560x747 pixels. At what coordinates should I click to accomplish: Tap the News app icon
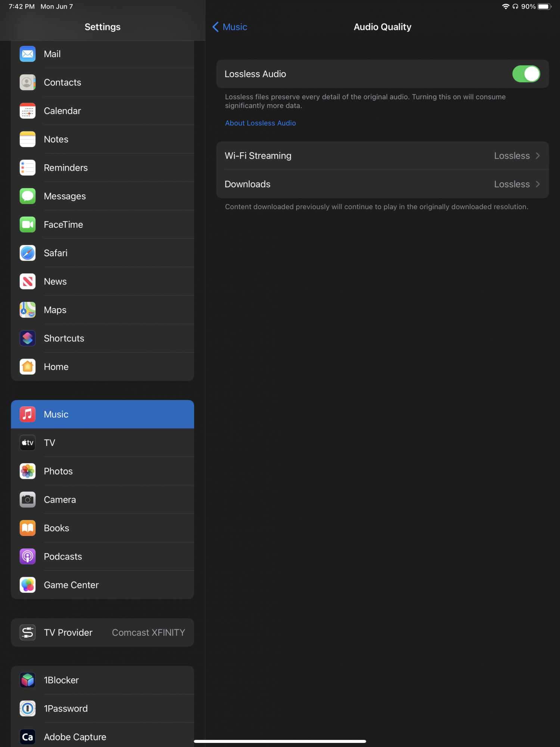(x=28, y=281)
